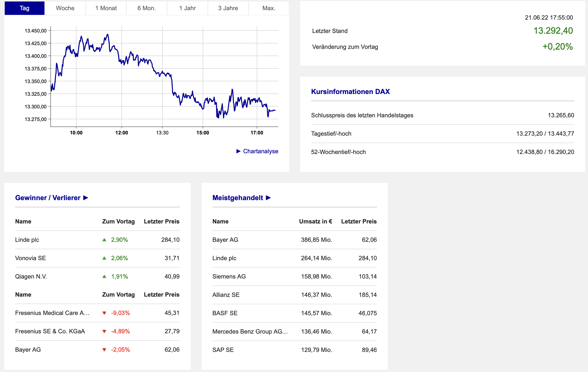The width and height of the screenshot is (588, 372).
Task: Open the Meistgehandelt heading link
Action: pos(238,198)
